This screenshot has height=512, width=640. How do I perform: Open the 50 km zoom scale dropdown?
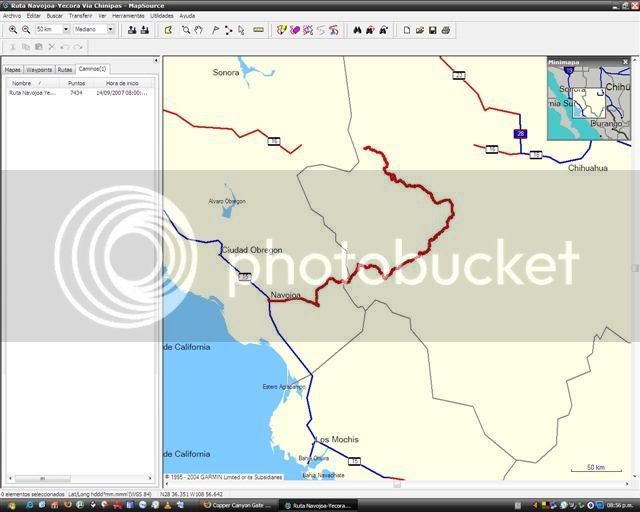click(x=65, y=30)
